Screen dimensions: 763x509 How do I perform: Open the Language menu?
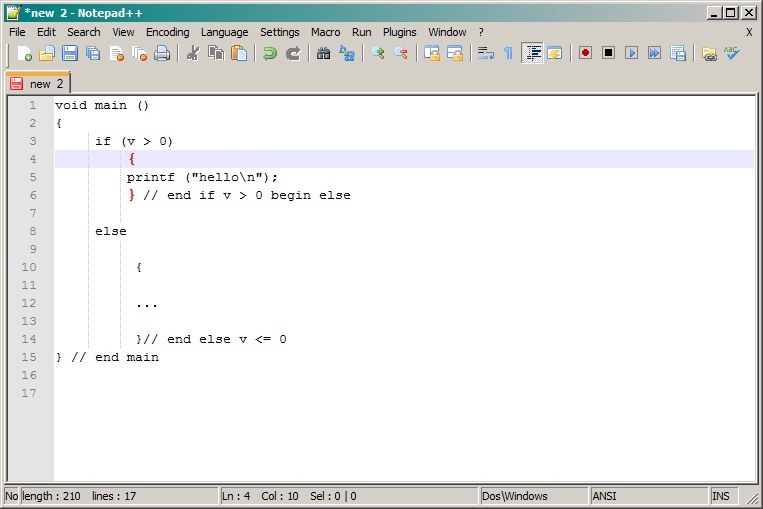click(x=224, y=32)
